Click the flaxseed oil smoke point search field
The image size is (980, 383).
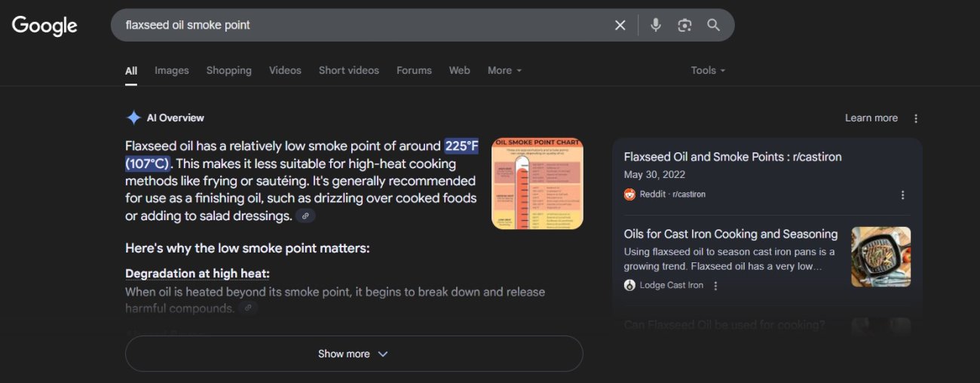[362, 25]
